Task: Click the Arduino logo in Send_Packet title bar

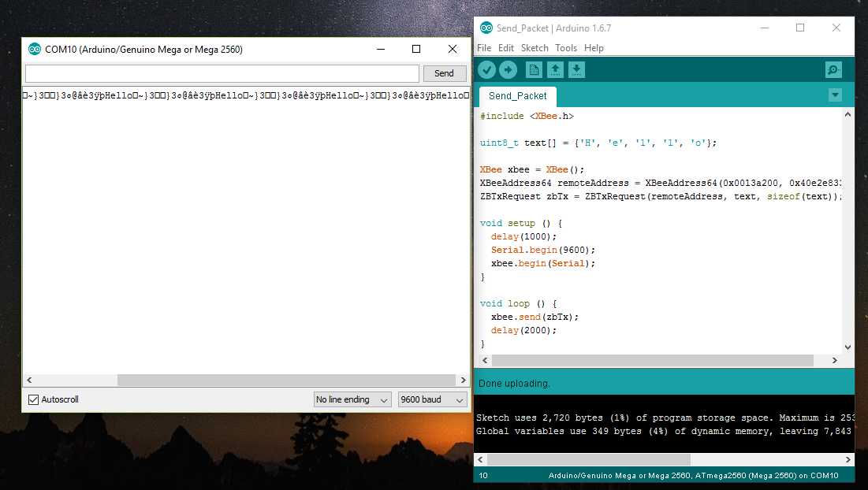Action: coord(486,28)
